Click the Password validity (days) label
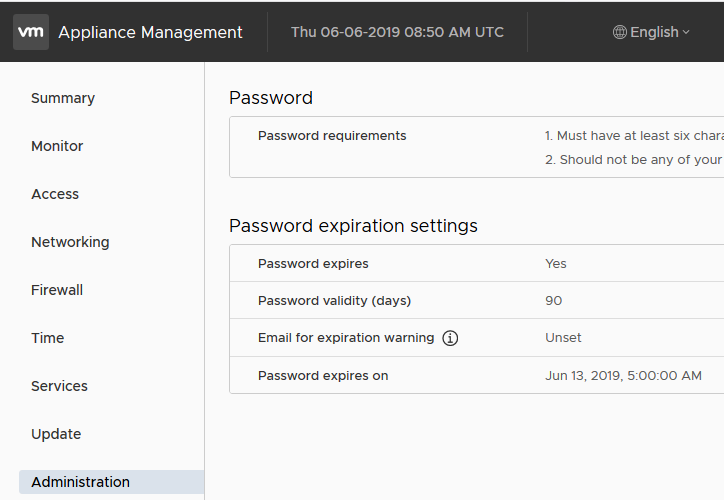The height and width of the screenshot is (500, 724). tap(334, 301)
